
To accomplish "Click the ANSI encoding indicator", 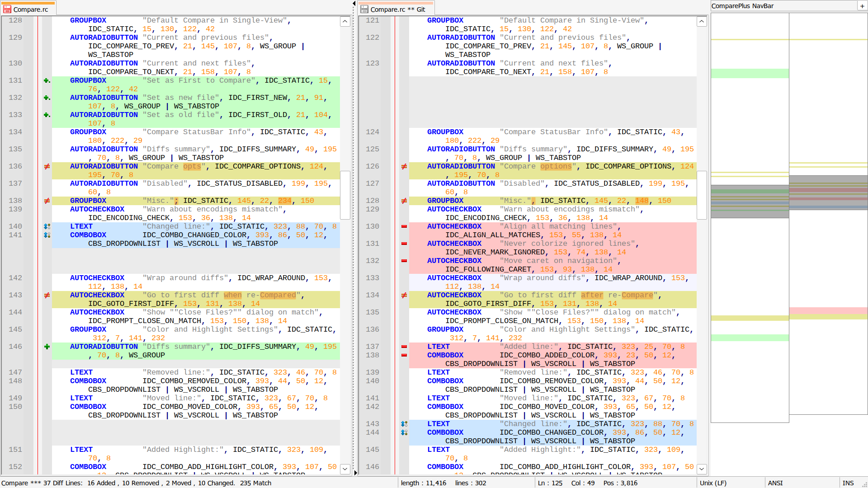I will point(775,483).
